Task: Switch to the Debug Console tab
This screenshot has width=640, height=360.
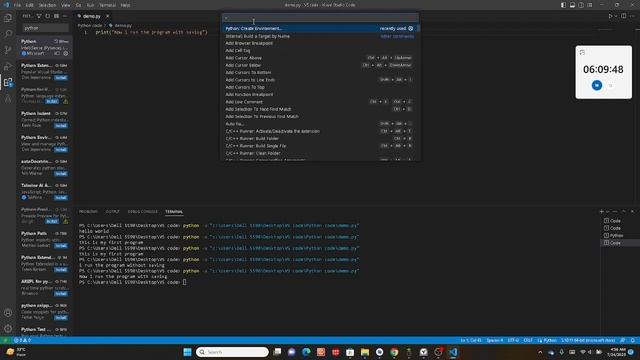Action: (x=142, y=211)
